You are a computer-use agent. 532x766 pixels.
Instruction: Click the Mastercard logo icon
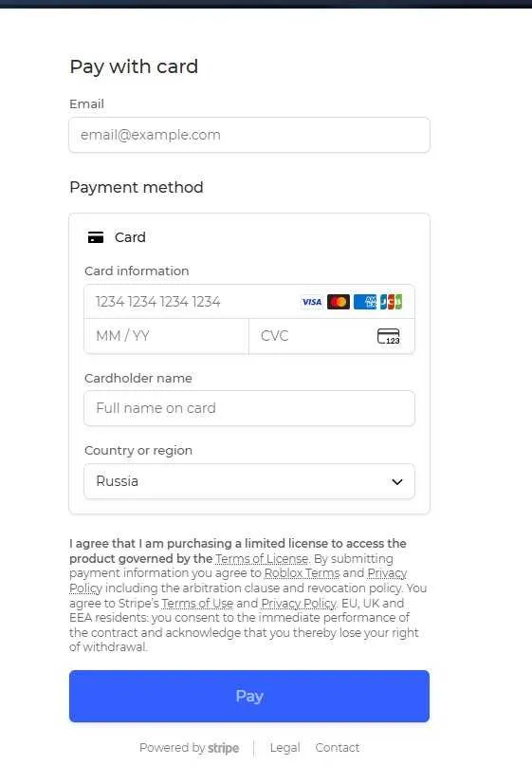pos(339,302)
